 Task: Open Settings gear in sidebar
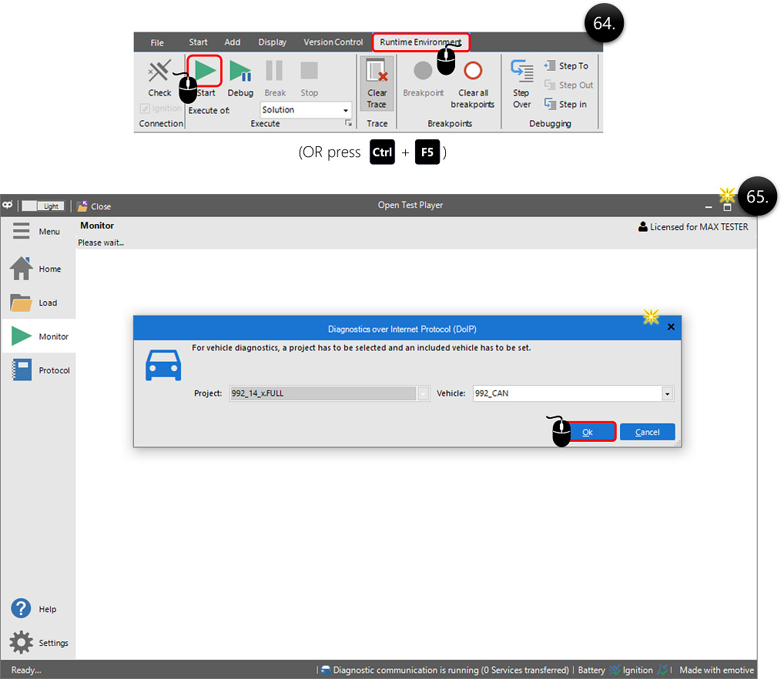coord(22,643)
